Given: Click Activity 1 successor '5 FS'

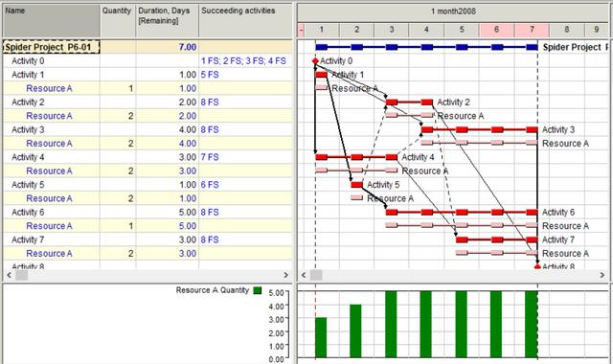Looking at the screenshot, I should tap(210, 75).
